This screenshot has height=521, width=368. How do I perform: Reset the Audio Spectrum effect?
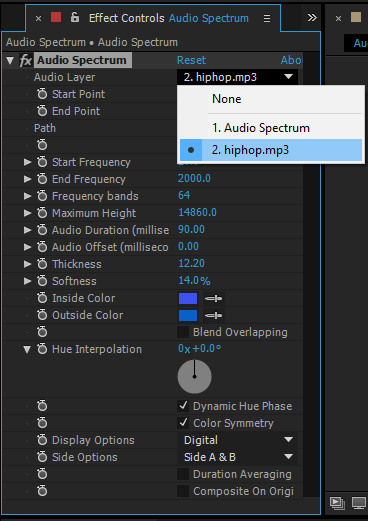(x=191, y=60)
